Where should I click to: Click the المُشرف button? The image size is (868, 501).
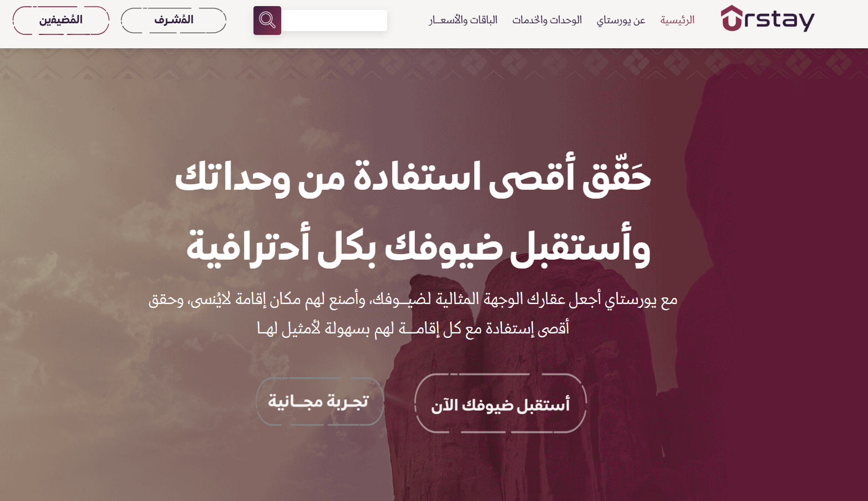click(173, 20)
